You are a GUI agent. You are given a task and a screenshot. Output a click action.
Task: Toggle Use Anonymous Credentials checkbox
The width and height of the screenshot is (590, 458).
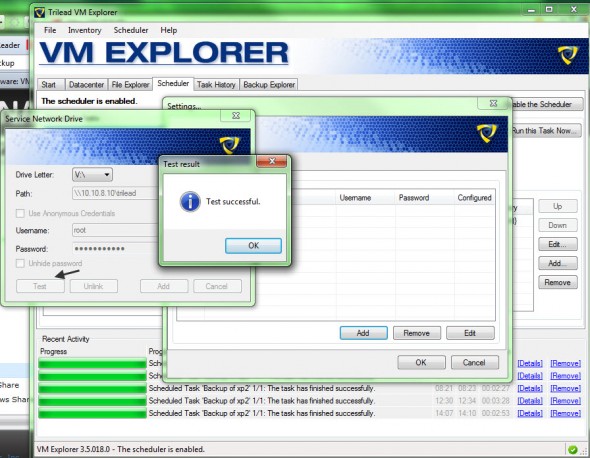(20, 213)
